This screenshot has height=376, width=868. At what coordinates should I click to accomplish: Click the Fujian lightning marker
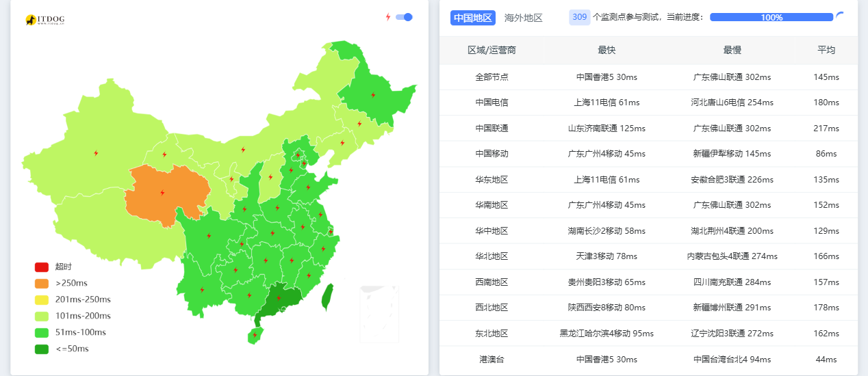(x=309, y=276)
